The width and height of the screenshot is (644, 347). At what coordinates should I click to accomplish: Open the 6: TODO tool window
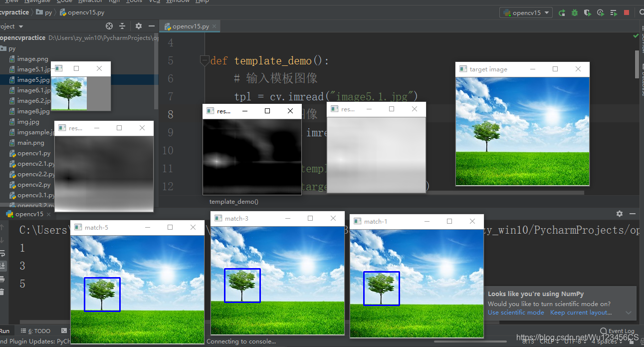pos(36,331)
